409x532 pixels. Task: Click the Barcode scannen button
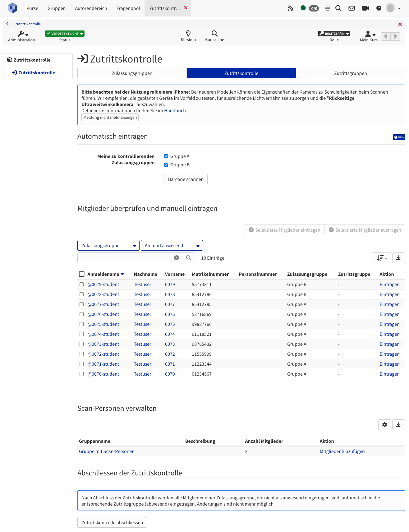tap(186, 179)
